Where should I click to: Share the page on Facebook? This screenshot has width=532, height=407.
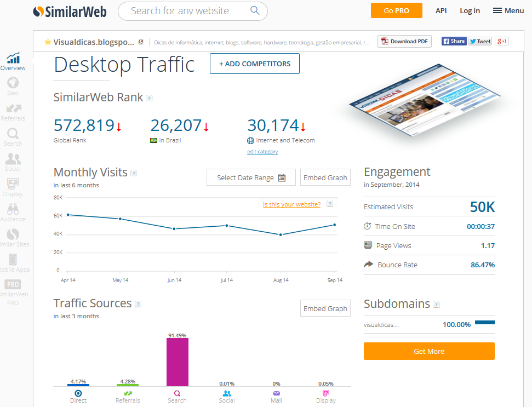tap(454, 41)
